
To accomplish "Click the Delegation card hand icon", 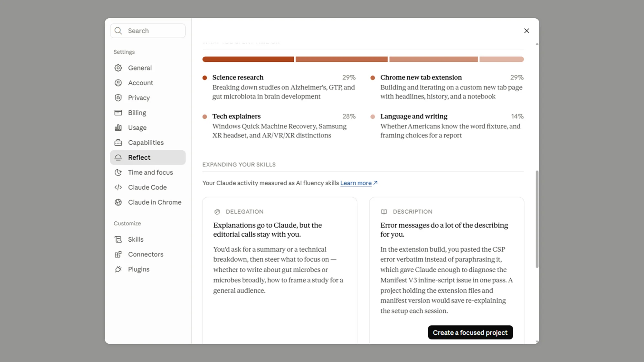I will [217, 212].
